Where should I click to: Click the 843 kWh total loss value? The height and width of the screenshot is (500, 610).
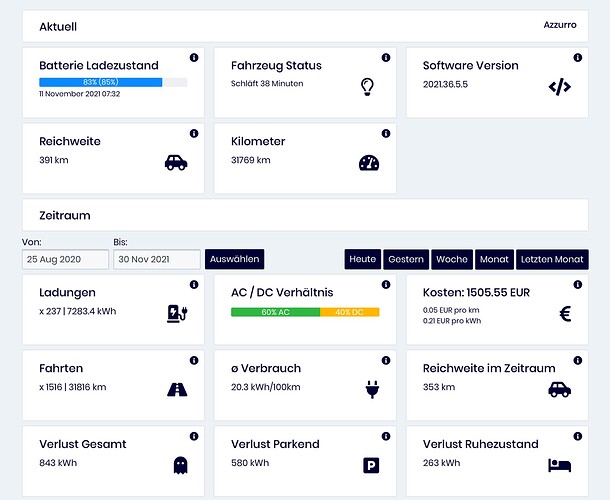click(x=58, y=463)
